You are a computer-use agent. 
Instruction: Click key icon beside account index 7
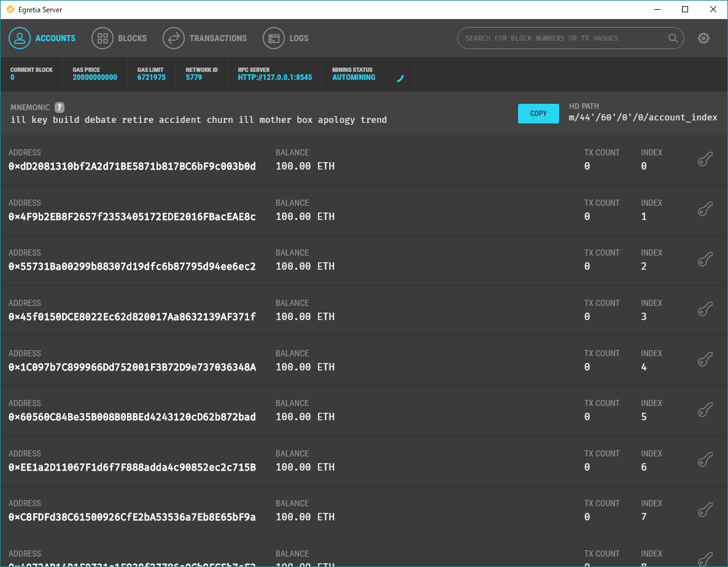coord(705,510)
